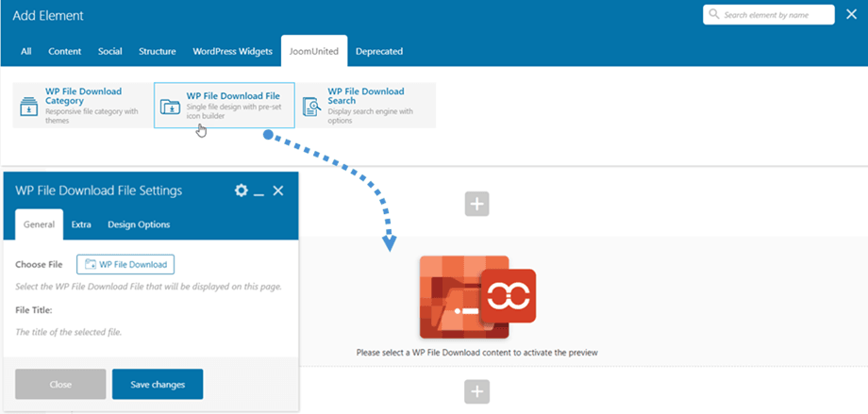The image size is (868, 414).
Task: Close the WP File Download File Settings panel
Action: pyautogui.click(x=278, y=190)
